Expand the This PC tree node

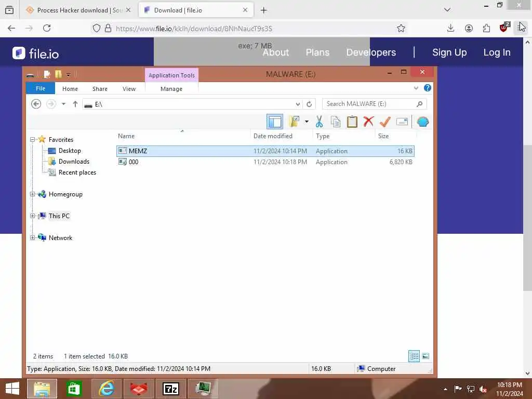pyautogui.click(x=33, y=216)
